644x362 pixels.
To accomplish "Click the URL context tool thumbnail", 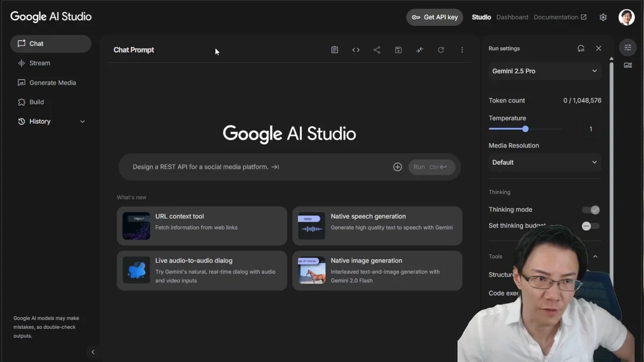I will point(136,226).
